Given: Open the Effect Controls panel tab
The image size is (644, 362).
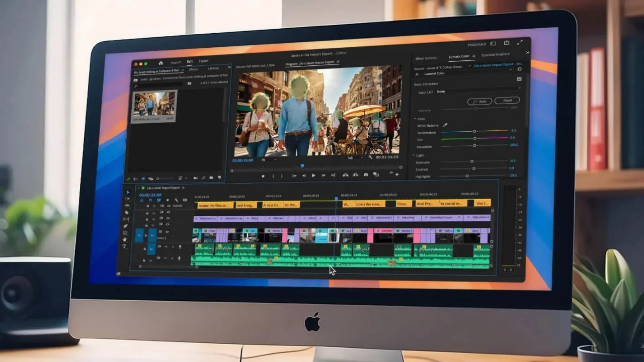Looking at the screenshot, I should point(426,58).
